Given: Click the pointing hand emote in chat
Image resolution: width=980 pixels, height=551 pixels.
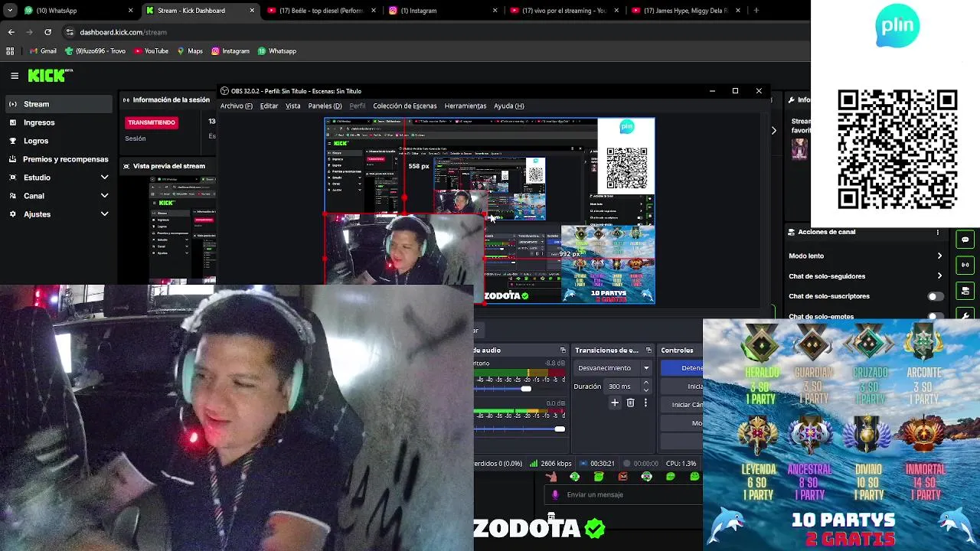Looking at the screenshot, I should (x=551, y=477).
